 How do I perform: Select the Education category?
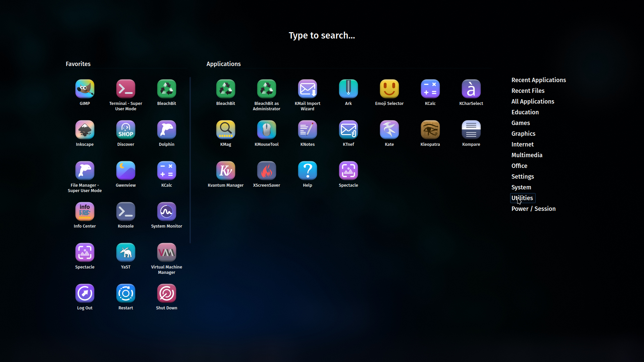525,112
